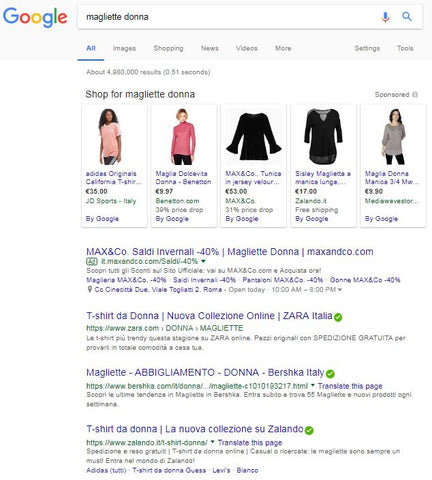The width and height of the screenshot is (432, 480).
Task: Open Maglieria MAX&Co. -40% sitelink
Action: click(x=126, y=280)
